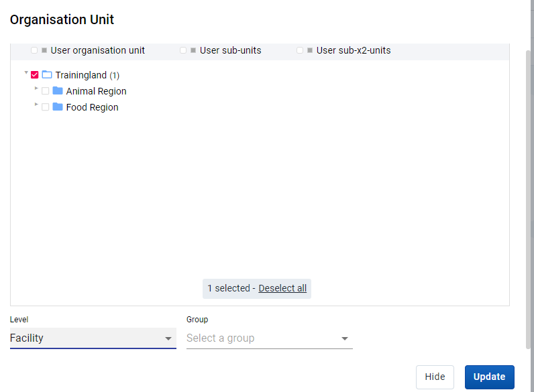Click the Hide button

[x=435, y=377]
